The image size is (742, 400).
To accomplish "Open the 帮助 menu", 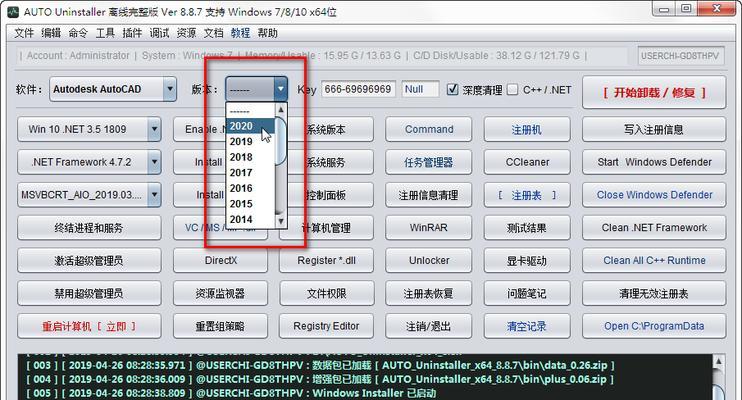I will click(x=267, y=33).
